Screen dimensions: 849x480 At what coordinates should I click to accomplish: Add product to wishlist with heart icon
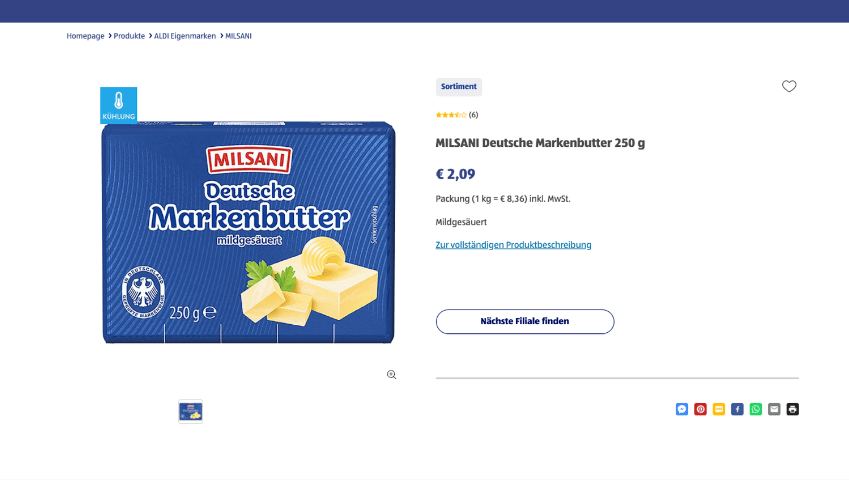click(789, 86)
